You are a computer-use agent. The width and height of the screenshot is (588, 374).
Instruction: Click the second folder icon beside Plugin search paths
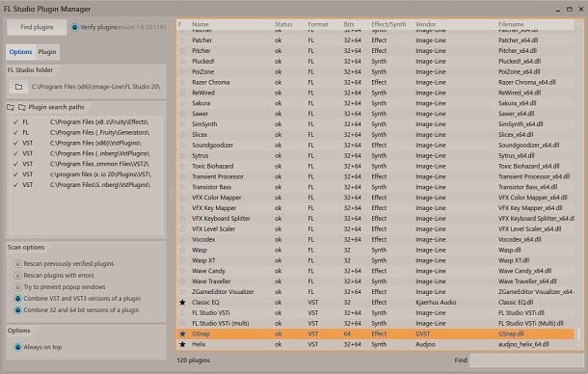(22, 107)
